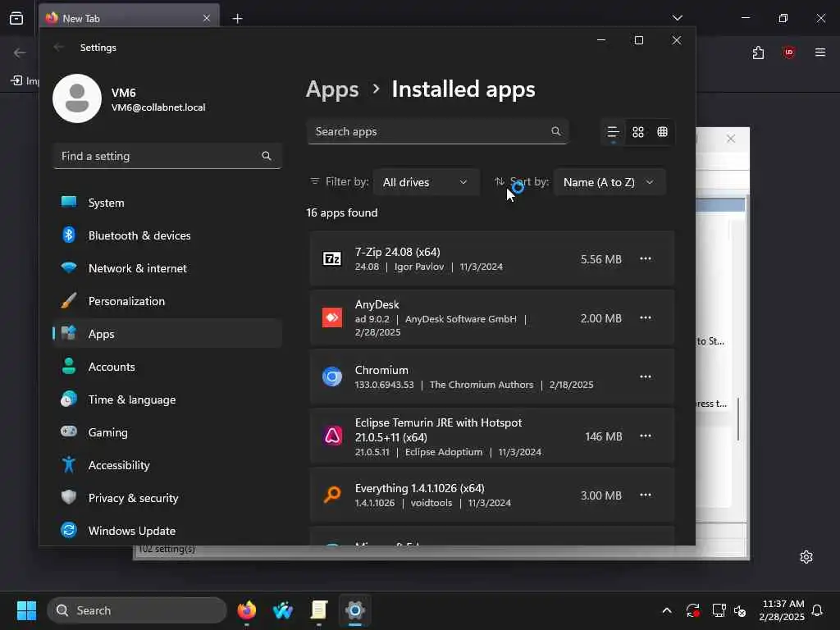This screenshot has width=840, height=630.
Task: Open the Sort by Name dropdown
Action: 609,182
